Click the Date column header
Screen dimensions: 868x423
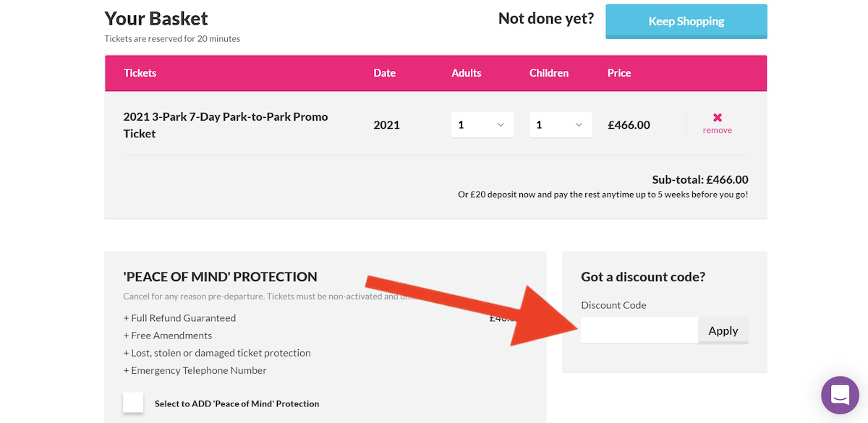(x=385, y=73)
